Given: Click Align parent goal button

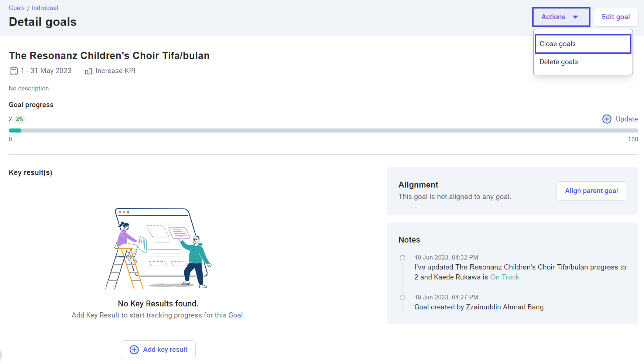Looking at the screenshot, I should point(591,191).
